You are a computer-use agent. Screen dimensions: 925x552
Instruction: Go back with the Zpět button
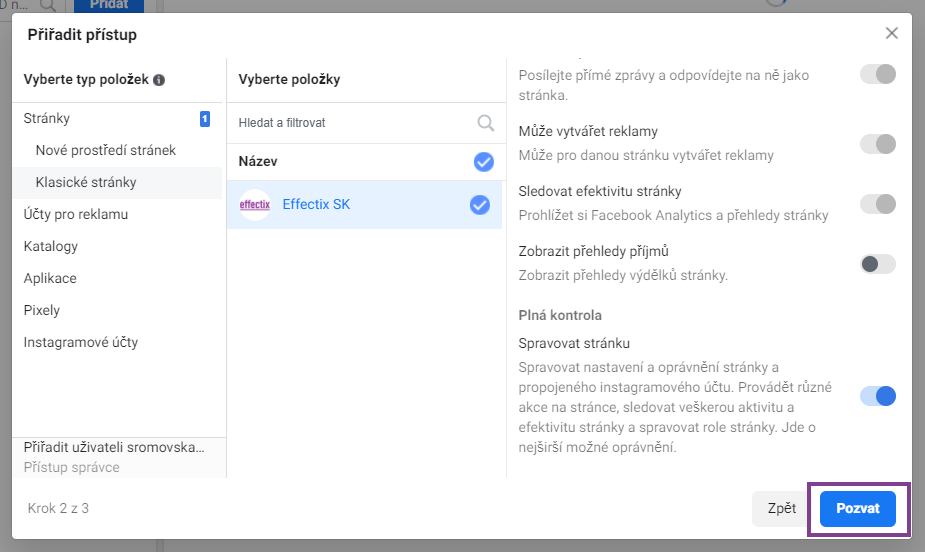(x=782, y=508)
